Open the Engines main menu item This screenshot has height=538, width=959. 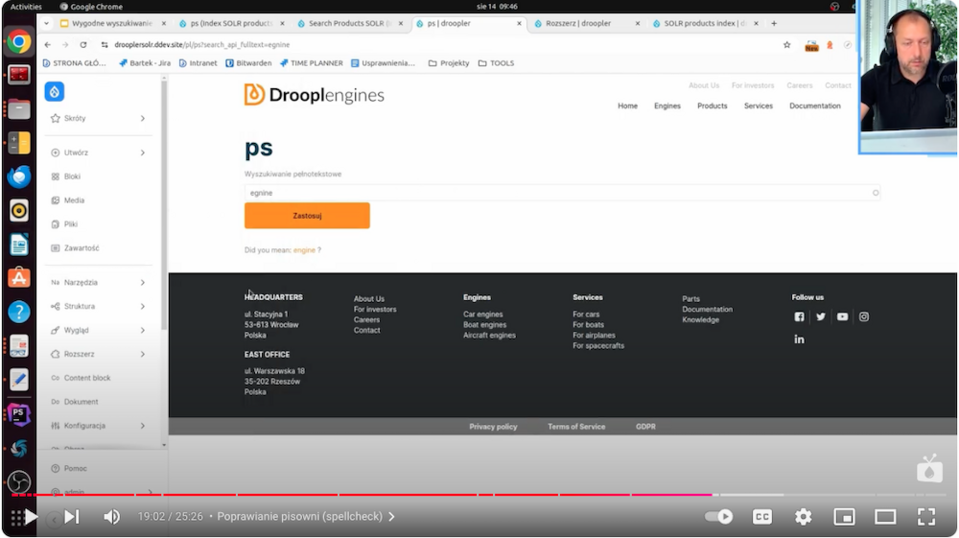coord(667,106)
